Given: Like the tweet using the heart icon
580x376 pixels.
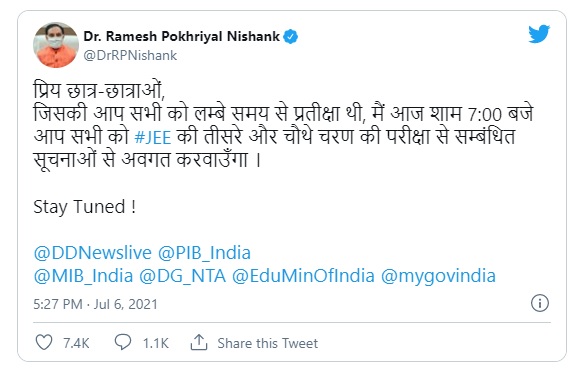Looking at the screenshot, I should pyautogui.click(x=44, y=342).
